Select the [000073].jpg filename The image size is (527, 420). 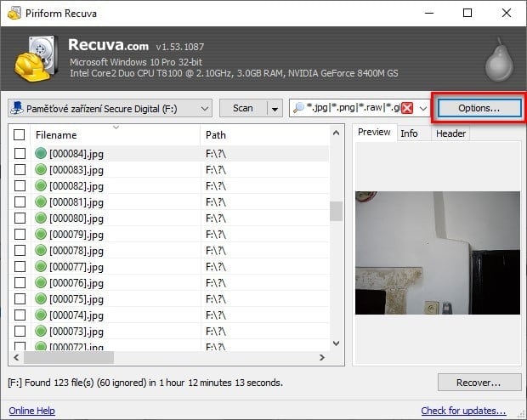tap(76, 332)
